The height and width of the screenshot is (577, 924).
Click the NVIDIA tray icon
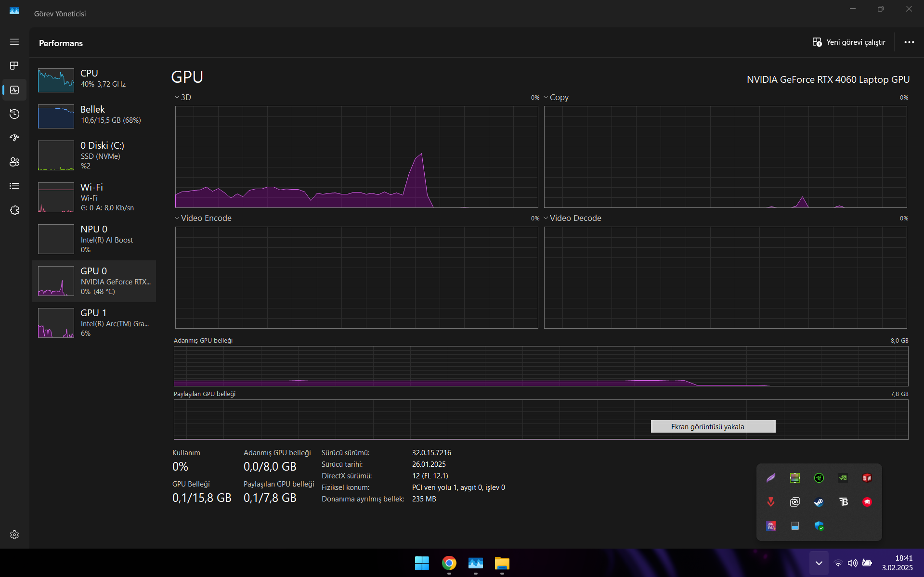[843, 478]
